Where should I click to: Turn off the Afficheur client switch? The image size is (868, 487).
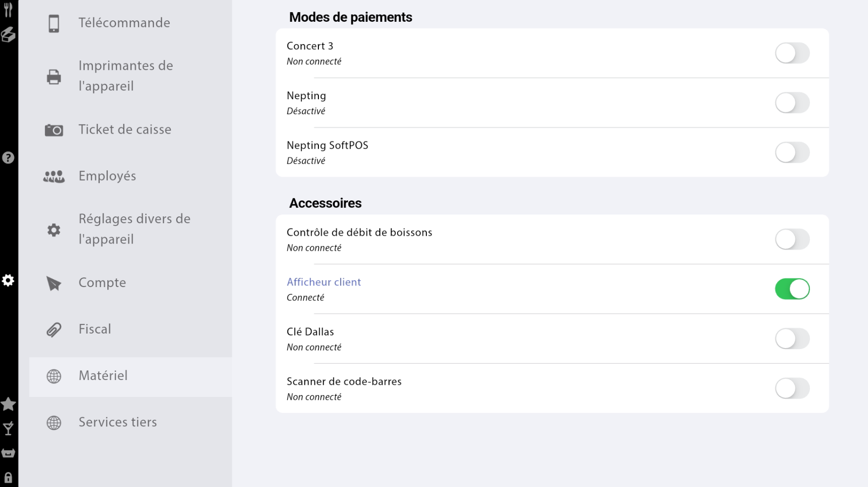(x=792, y=289)
